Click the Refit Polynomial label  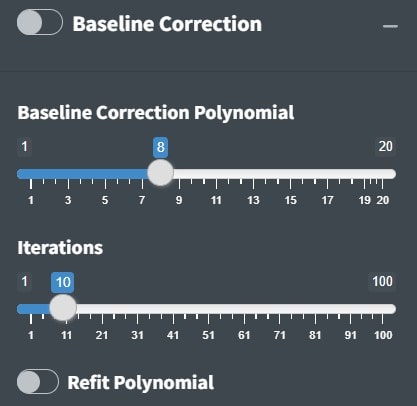(x=141, y=382)
